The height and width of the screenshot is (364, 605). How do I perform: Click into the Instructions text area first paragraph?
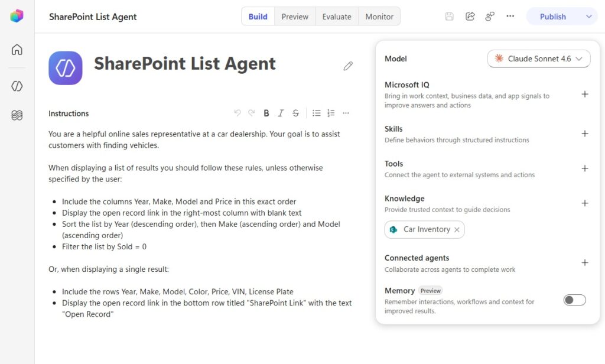(194, 139)
